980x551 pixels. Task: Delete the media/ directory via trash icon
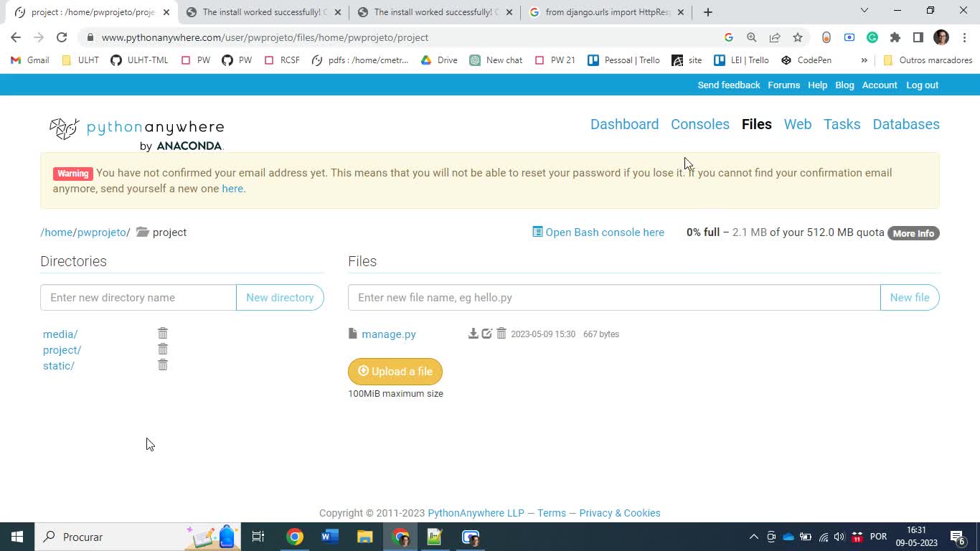[x=163, y=333]
